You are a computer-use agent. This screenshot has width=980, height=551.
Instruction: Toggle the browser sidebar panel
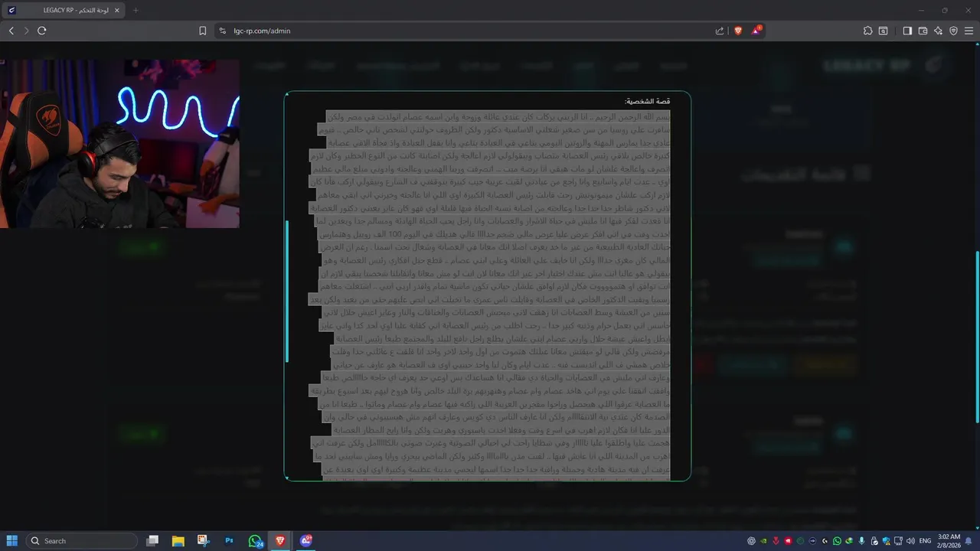[x=907, y=31]
